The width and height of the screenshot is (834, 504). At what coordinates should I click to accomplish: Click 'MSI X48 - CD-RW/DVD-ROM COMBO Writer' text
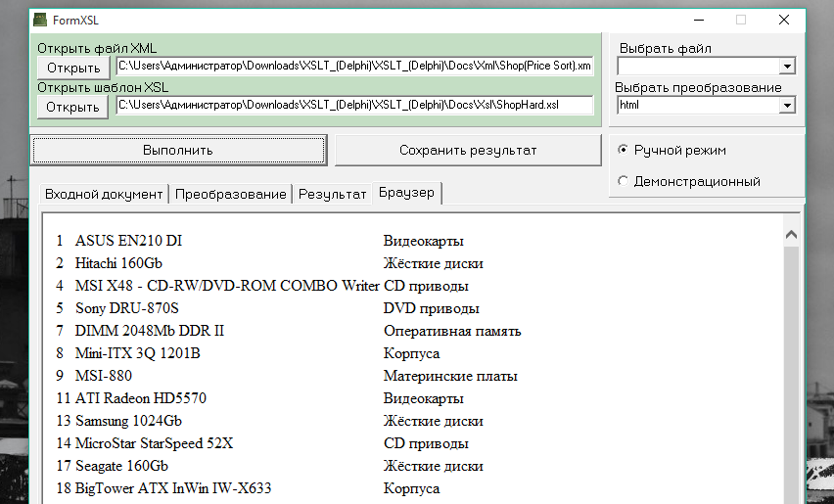227,286
